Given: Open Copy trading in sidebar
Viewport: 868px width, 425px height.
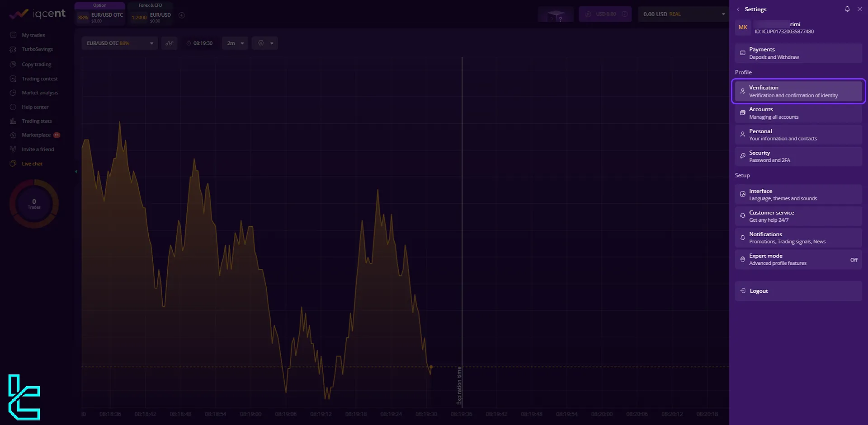Looking at the screenshot, I should [36, 65].
